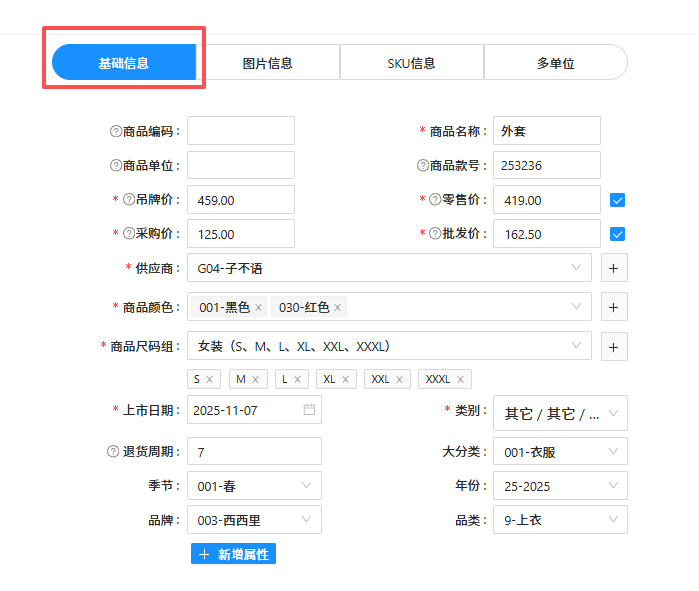Screen dimensions: 699x591
Task: Open the 品牌 dropdown showing 003-西西里
Action: (254, 519)
